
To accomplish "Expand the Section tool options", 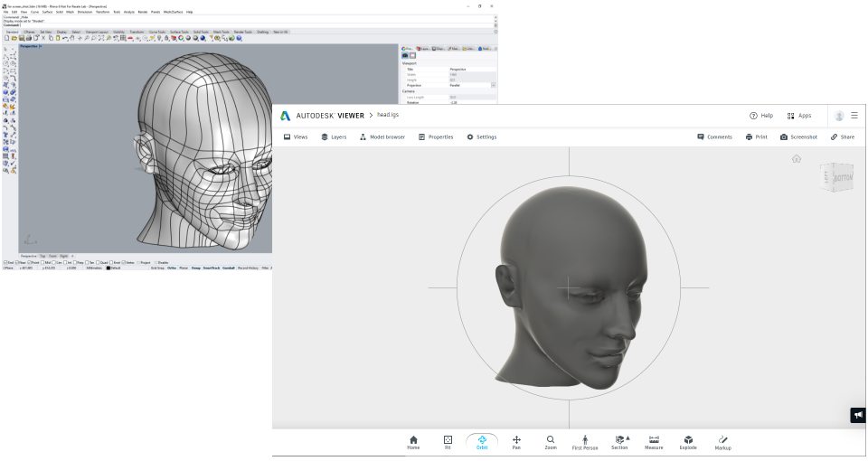I will 628,438.
